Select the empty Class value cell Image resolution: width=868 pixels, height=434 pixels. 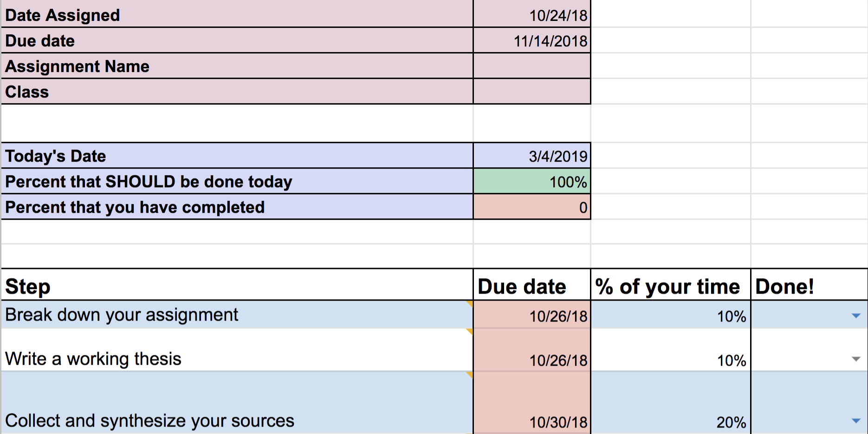point(531,92)
